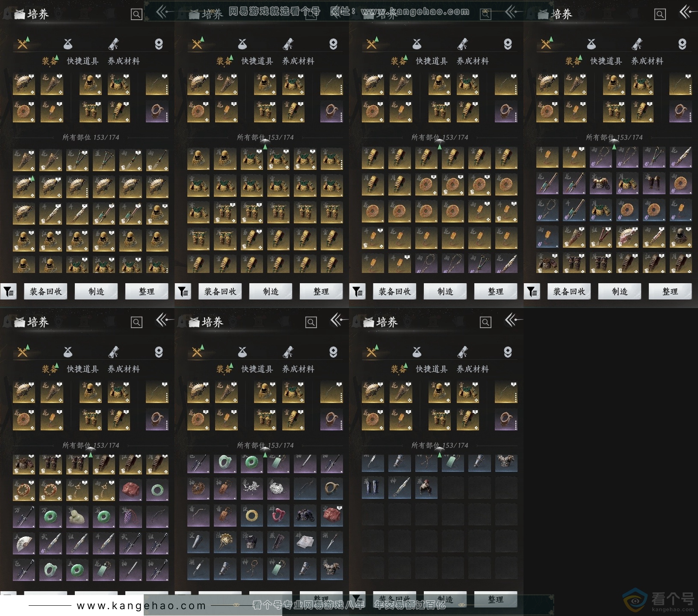The image size is (698, 616).
Task: Click 制造 button in the top-left panel
Action: point(96,292)
